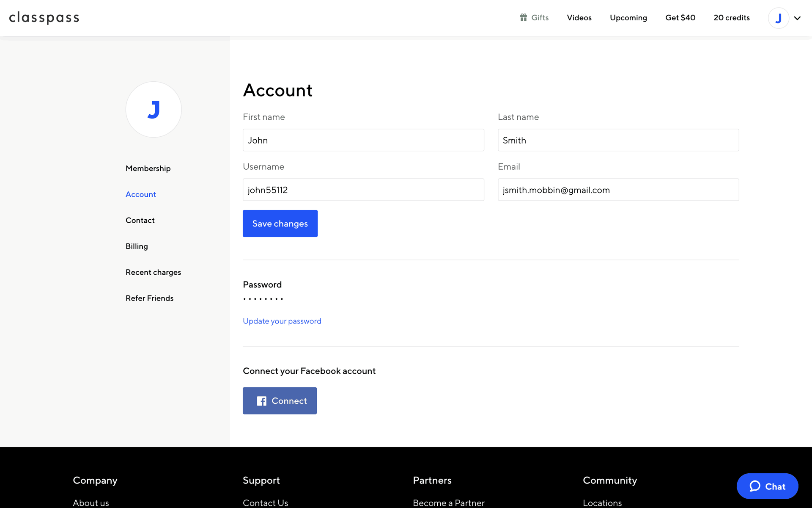812x508 pixels.
Task: Click Update your password link
Action: pos(282,321)
